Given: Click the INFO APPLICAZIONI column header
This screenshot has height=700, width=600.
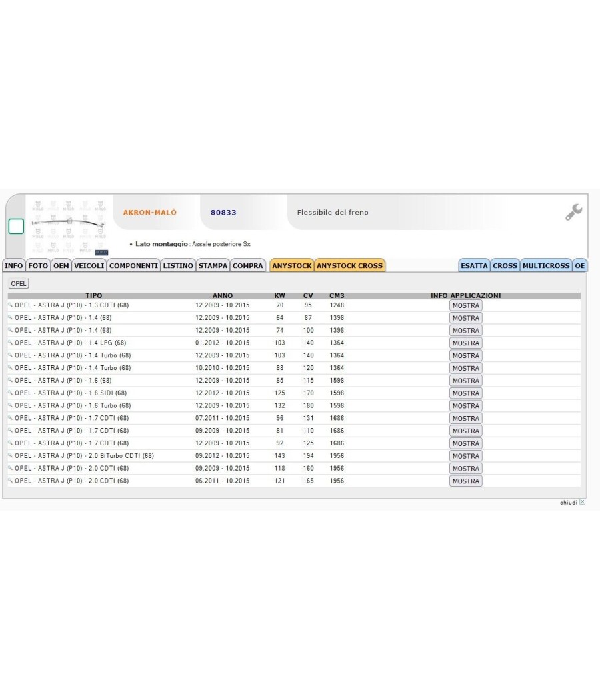Looking at the screenshot, I should coord(465,295).
